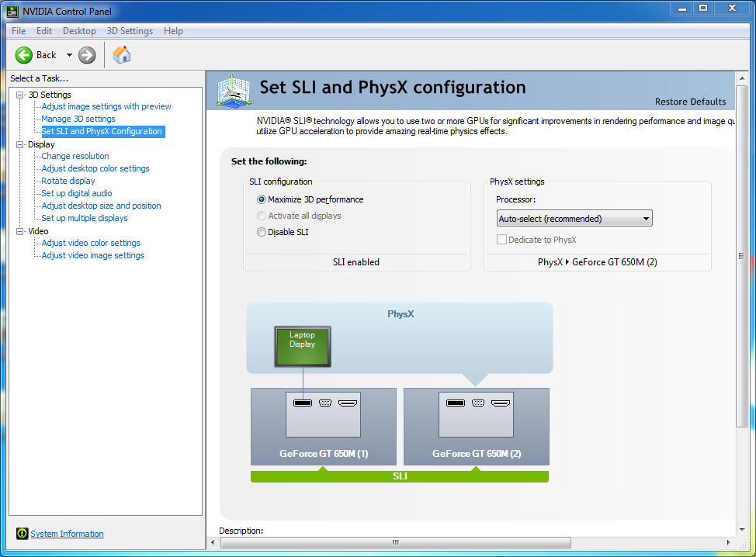Click the green SLI bar
Screen dimensions: 756x557
(400, 476)
